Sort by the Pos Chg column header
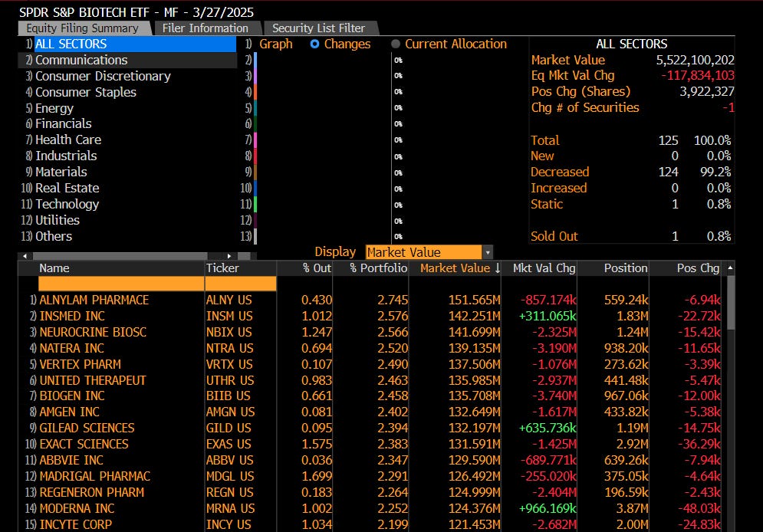Viewport: 763px width, 532px height. point(686,268)
